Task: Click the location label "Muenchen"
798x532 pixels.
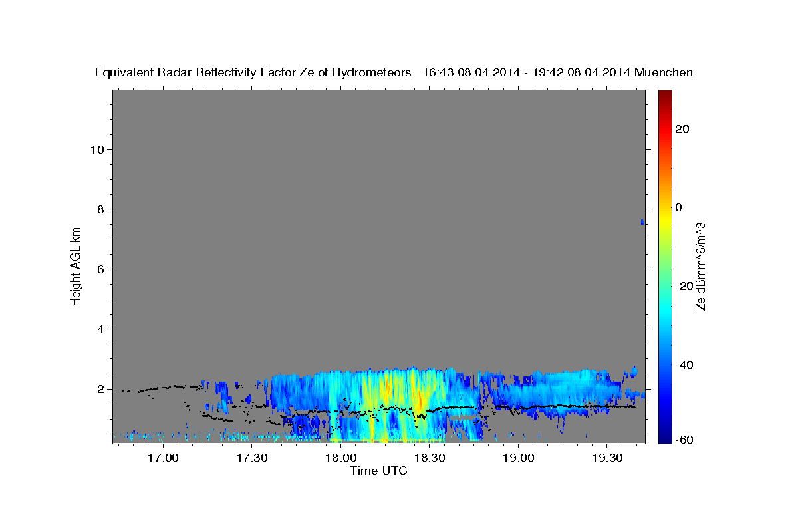Action: (x=664, y=72)
